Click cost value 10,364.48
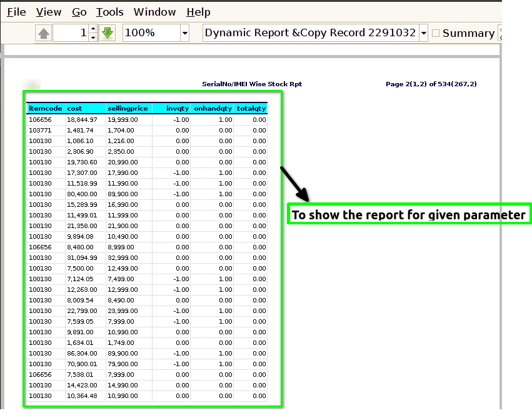Image resolution: width=532 pixels, height=418 pixels. [x=82, y=396]
